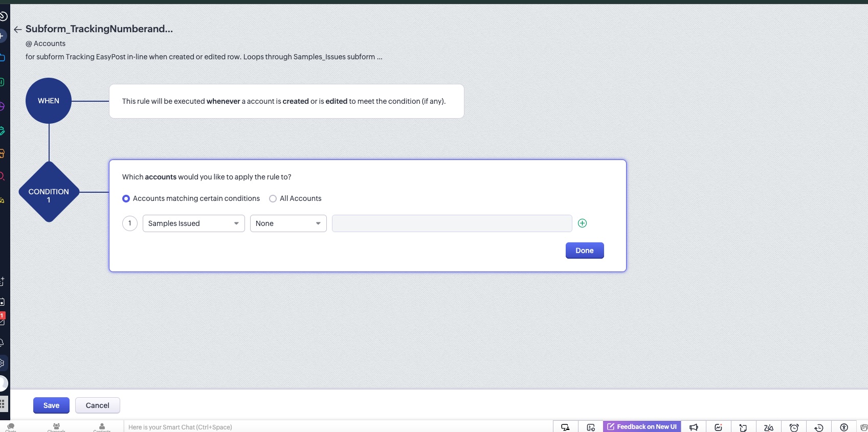Save the workflow rule
This screenshot has width=868, height=432.
point(51,405)
